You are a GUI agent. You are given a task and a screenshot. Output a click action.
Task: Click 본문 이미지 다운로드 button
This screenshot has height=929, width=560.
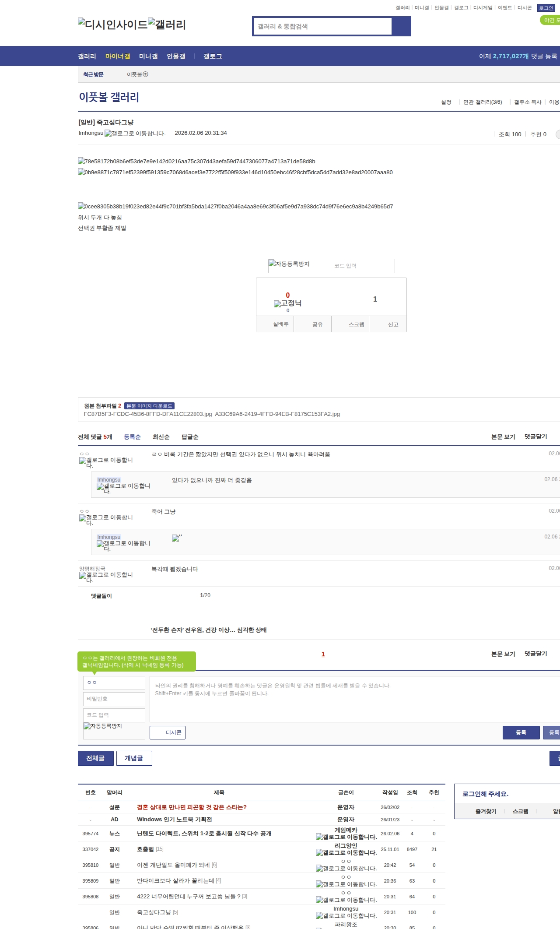(149, 406)
